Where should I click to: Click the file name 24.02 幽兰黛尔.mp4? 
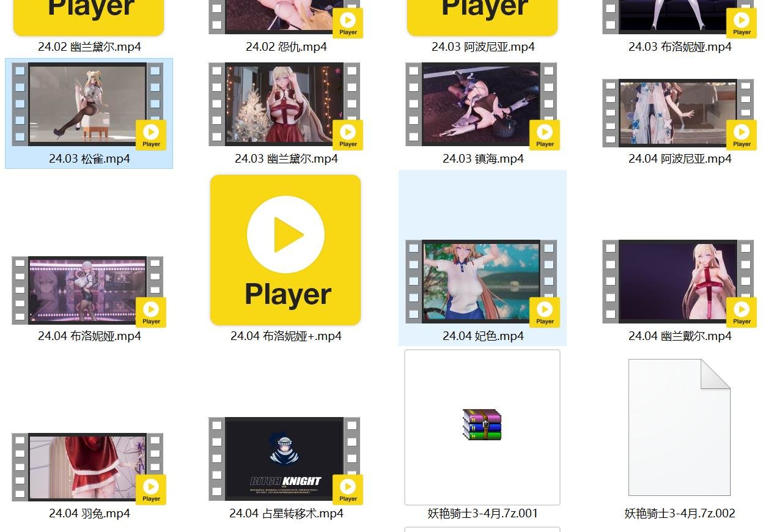click(89, 47)
